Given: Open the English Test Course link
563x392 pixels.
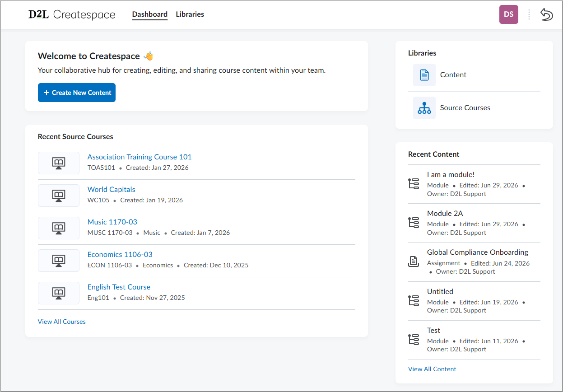Looking at the screenshot, I should coord(119,287).
